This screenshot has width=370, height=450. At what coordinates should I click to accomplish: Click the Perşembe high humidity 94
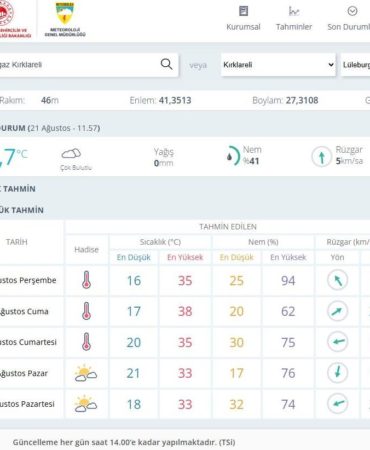(288, 281)
